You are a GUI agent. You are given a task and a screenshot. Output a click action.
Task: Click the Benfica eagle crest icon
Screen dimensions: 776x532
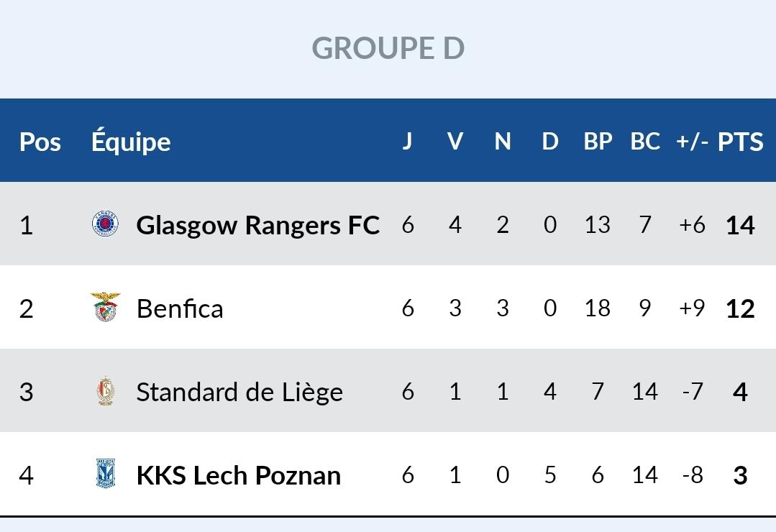(106, 307)
